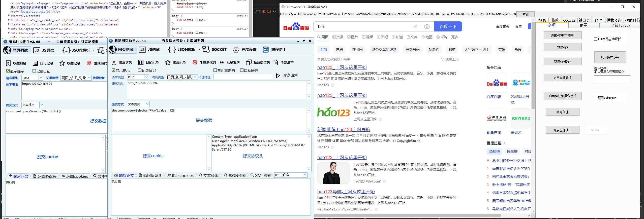Click 开启远程端口 button

coord(562,130)
